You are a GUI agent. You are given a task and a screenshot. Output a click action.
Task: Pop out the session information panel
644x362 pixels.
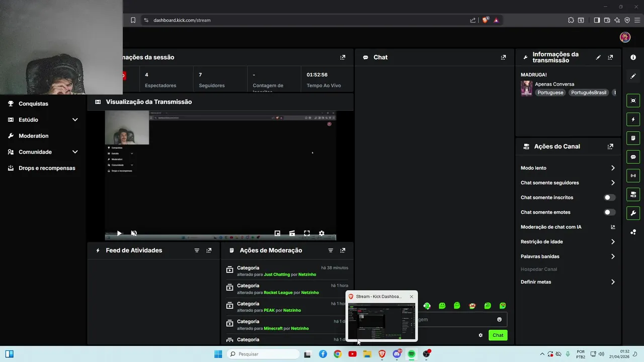(x=343, y=57)
